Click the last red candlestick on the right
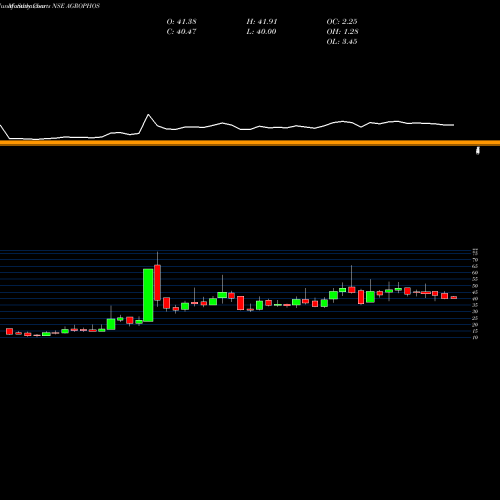The height and width of the screenshot is (500, 500). [x=454, y=297]
